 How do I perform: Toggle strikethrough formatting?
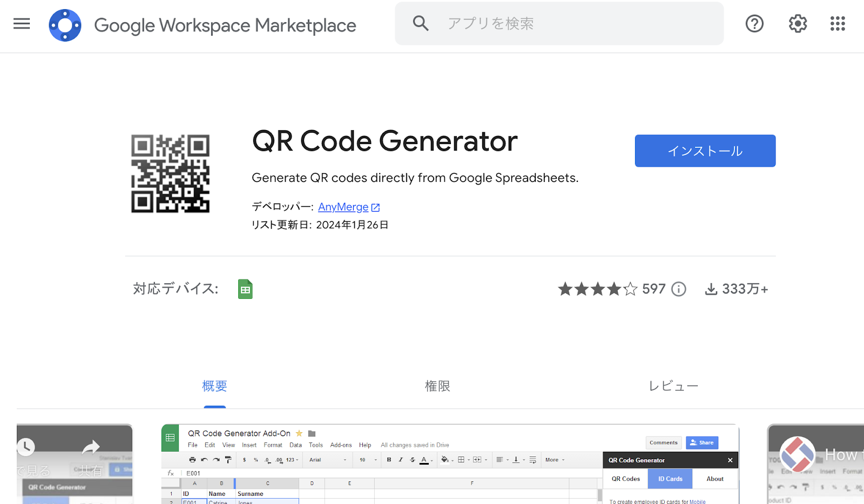(x=412, y=460)
